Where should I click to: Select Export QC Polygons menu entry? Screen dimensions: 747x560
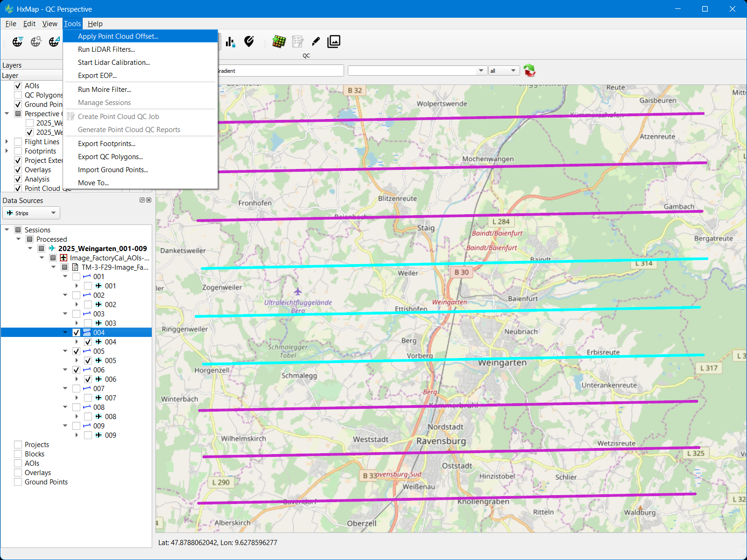(110, 157)
